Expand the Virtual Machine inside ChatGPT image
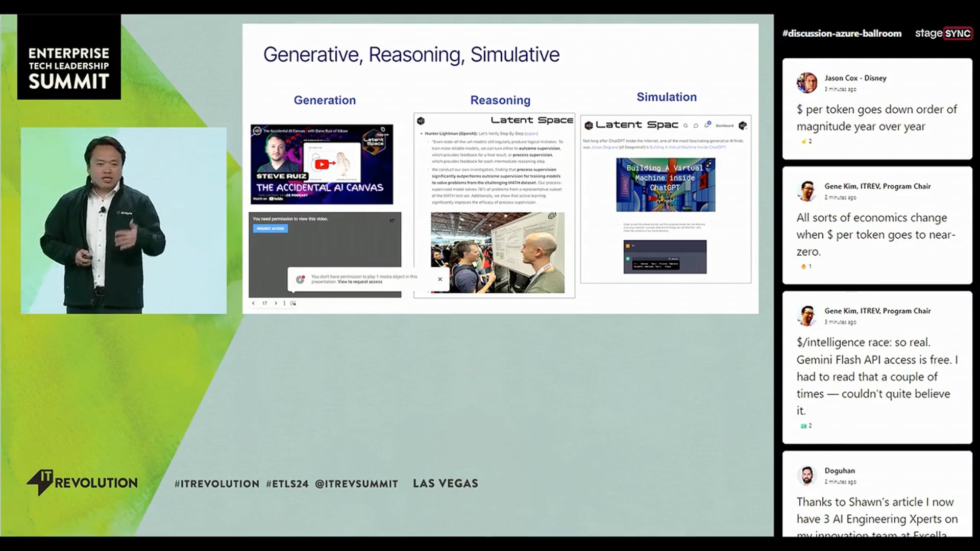This screenshot has height=551, width=980. point(709,164)
